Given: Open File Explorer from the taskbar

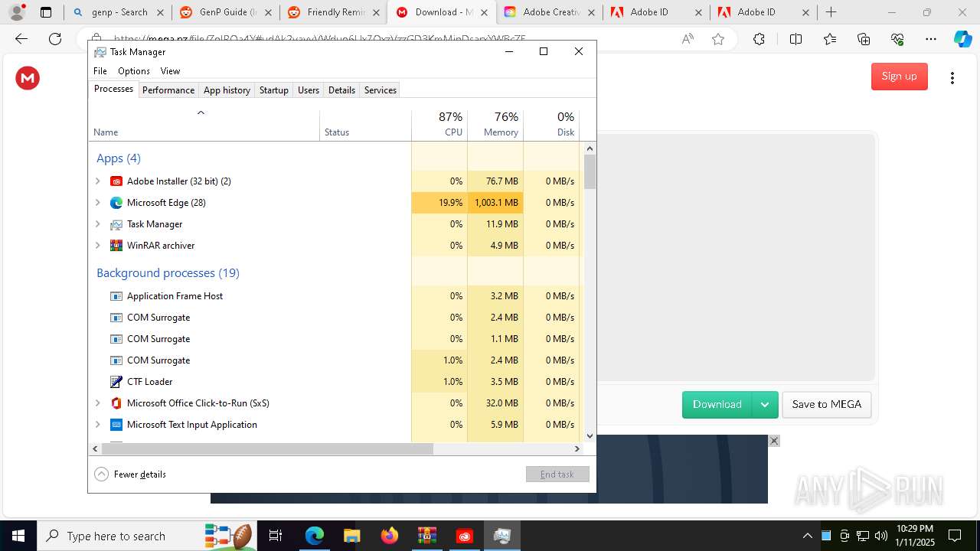Looking at the screenshot, I should coord(351,536).
